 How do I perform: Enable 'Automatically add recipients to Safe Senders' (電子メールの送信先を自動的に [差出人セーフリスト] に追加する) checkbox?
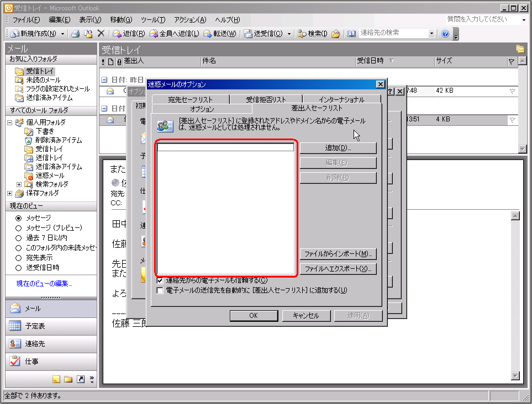[160, 290]
